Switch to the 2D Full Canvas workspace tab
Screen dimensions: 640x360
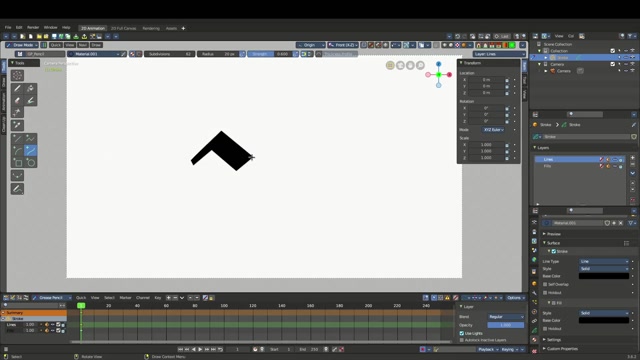(123, 28)
